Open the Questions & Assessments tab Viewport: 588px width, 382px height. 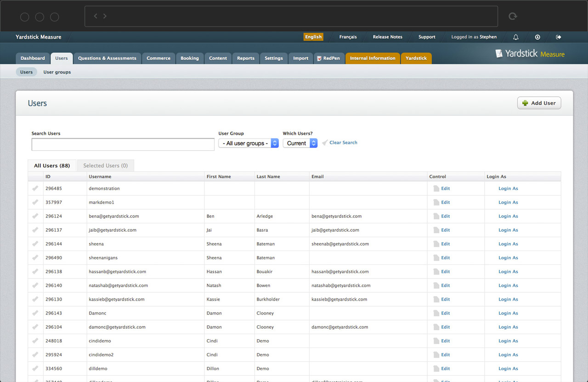tap(107, 58)
